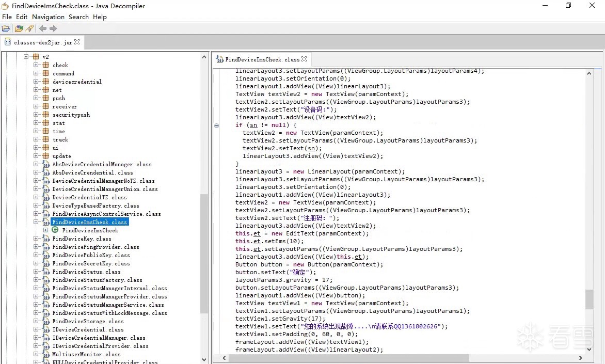Select the FindDeviceImsCheck.class editor tab
This screenshot has width=605, height=364.
click(262, 59)
